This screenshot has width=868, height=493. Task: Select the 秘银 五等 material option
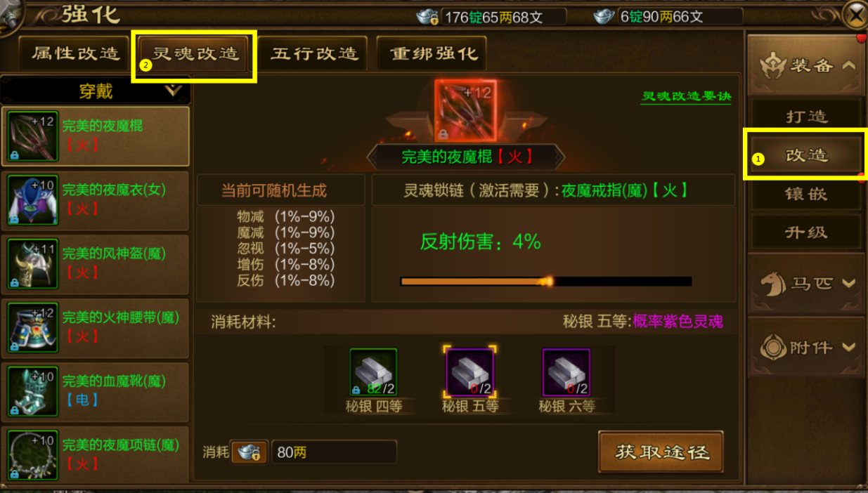[x=470, y=372]
